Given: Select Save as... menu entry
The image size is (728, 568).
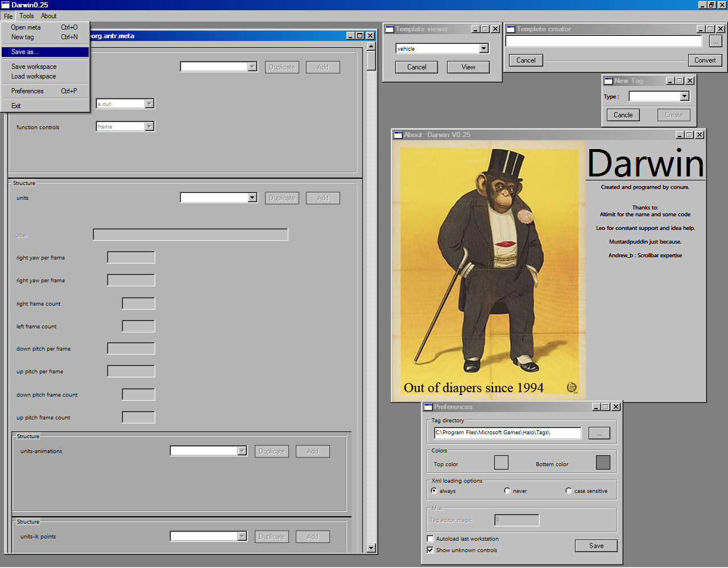Looking at the screenshot, I should tap(44, 52).
